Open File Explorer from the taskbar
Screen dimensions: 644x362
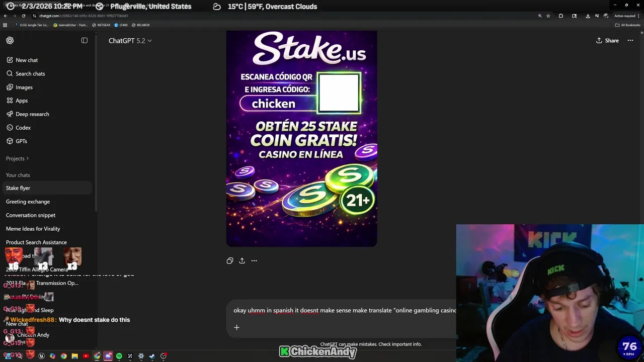75,356
